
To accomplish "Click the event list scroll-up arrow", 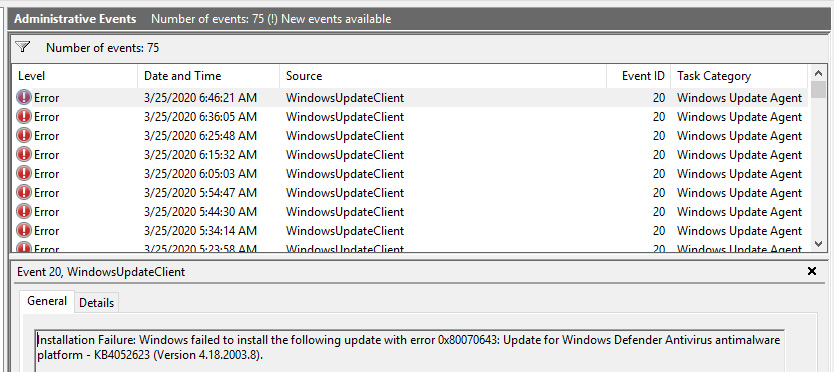I will [x=818, y=73].
